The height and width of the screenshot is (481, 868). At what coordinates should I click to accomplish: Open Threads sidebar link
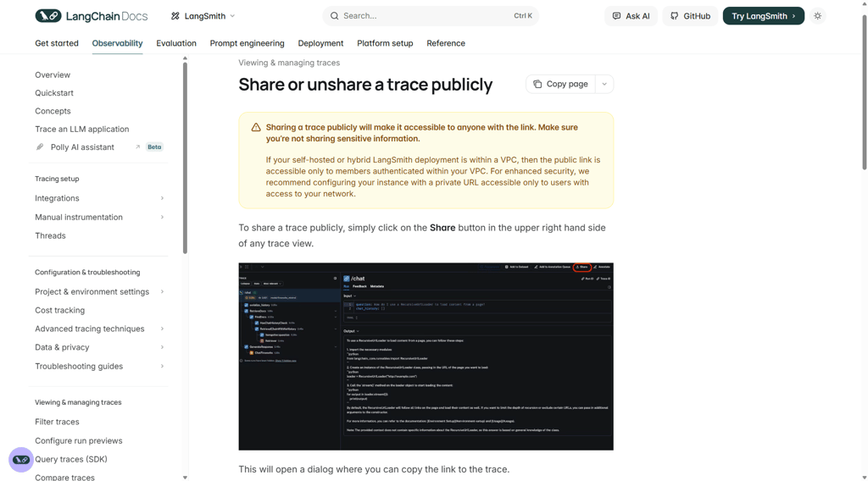pyautogui.click(x=50, y=235)
